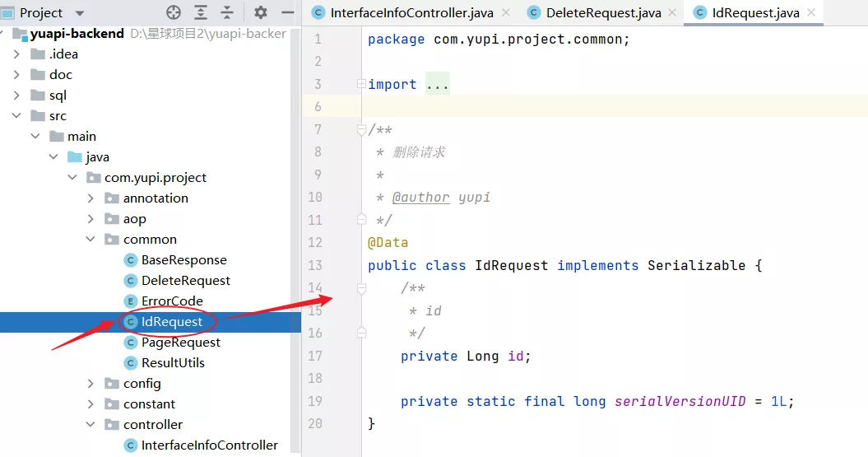Click the ResultUtils class icon
The image size is (868, 457).
point(130,363)
